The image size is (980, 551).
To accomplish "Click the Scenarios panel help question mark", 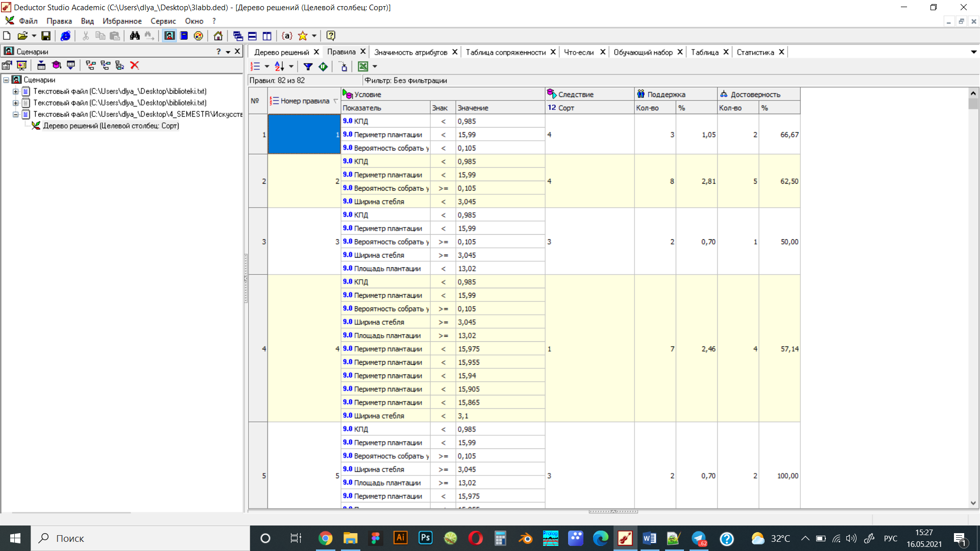I will [218, 52].
